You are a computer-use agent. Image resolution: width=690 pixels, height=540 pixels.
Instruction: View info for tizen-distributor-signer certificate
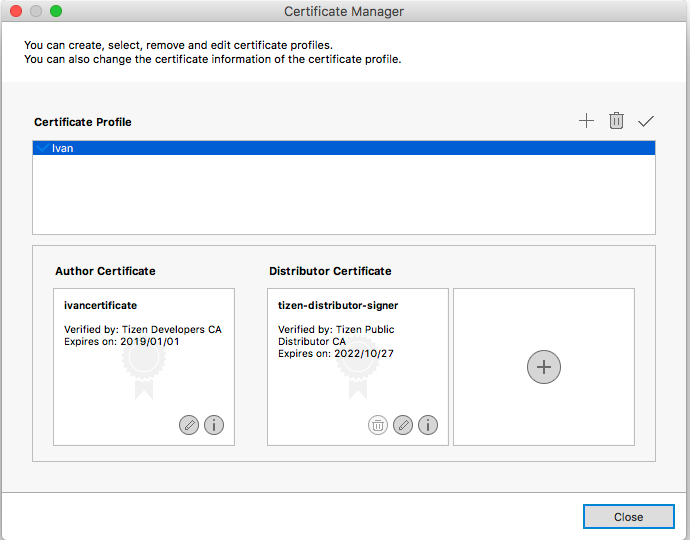[428, 425]
